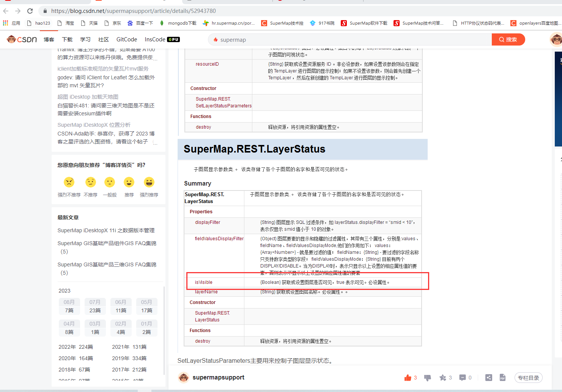Choose the 一般般 neutral face rating
The height and width of the screenshot is (392, 562).
(x=110, y=183)
